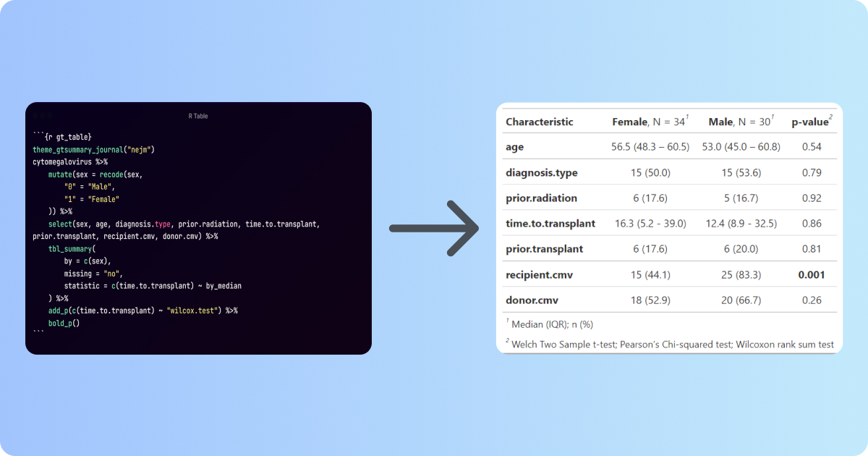Click the "0" = "Male" code line
Screen dimensions: 868x456
(90, 187)
